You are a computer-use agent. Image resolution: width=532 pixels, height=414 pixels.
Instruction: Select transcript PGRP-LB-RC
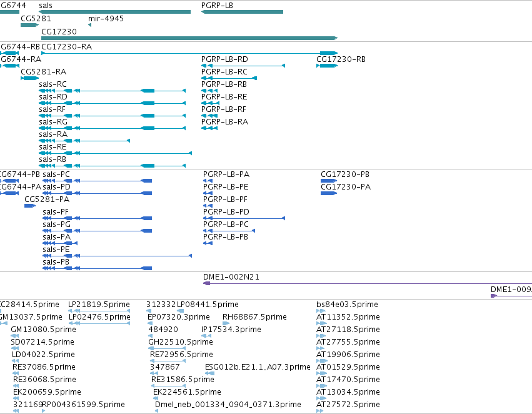pos(229,78)
